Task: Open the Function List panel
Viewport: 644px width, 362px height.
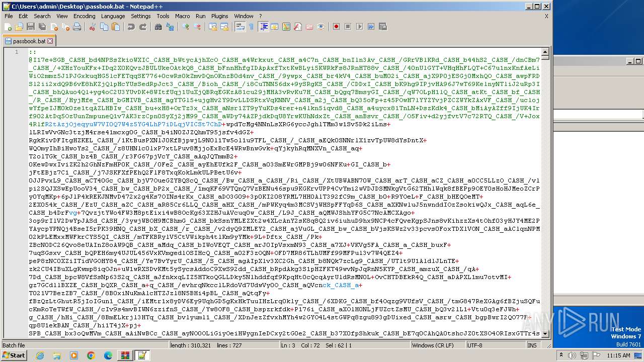Action: [298, 27]
